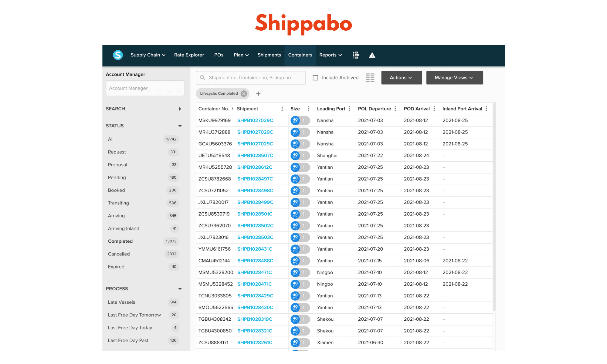Open Container No. column options menu

pos(282,109)
